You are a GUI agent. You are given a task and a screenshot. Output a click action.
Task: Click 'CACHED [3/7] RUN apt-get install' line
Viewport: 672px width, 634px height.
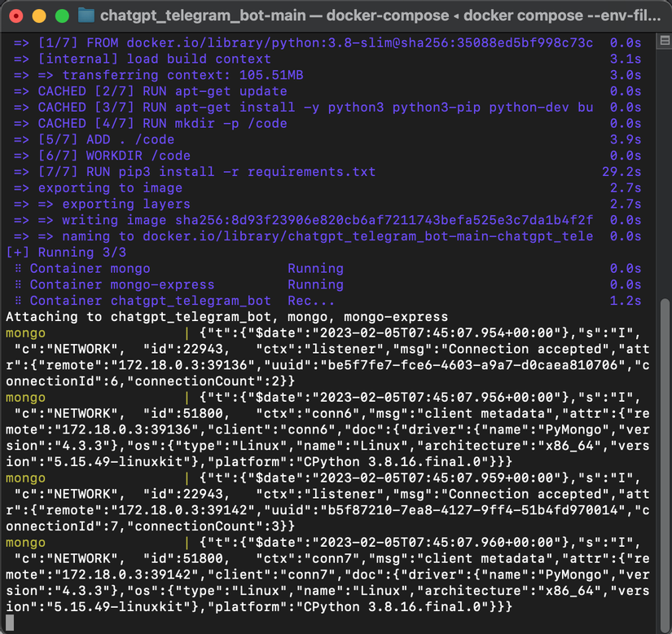[x=327, y=108]
